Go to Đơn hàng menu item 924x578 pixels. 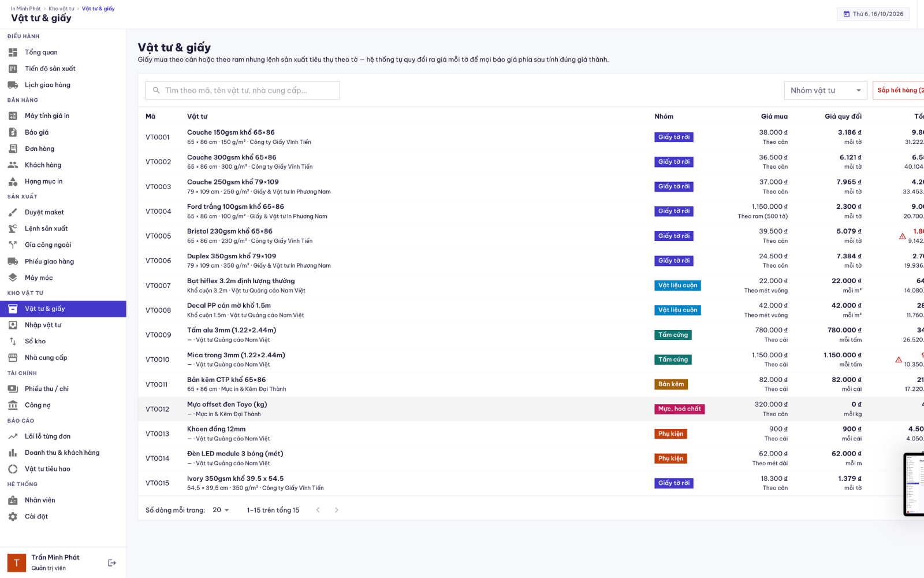coord(63,149)
